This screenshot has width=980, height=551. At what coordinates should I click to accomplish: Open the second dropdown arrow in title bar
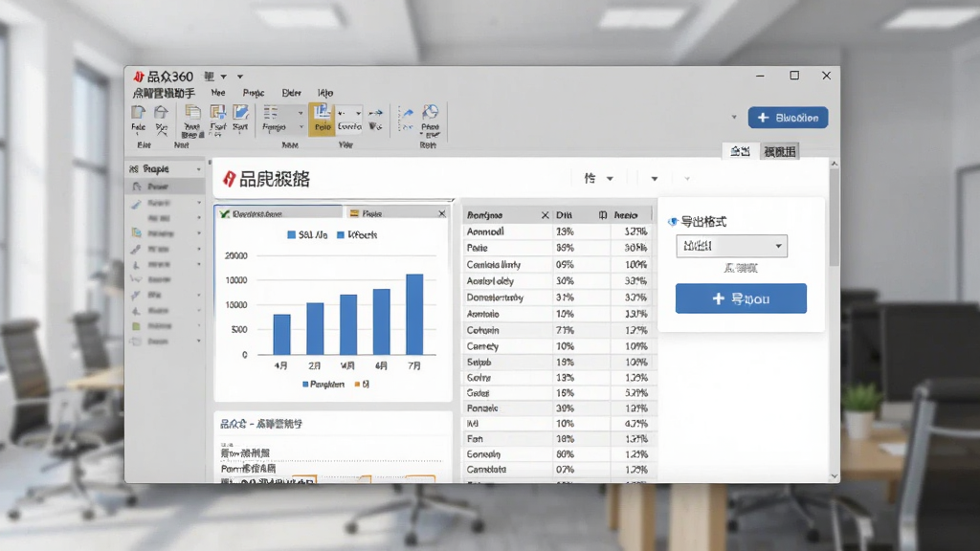[239, 77]
